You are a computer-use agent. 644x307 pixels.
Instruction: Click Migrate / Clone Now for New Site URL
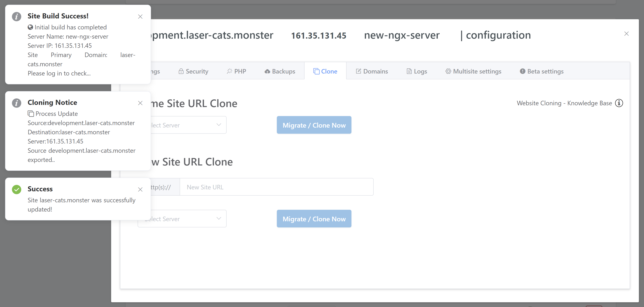pyautogui.click(x=314, y=219)
